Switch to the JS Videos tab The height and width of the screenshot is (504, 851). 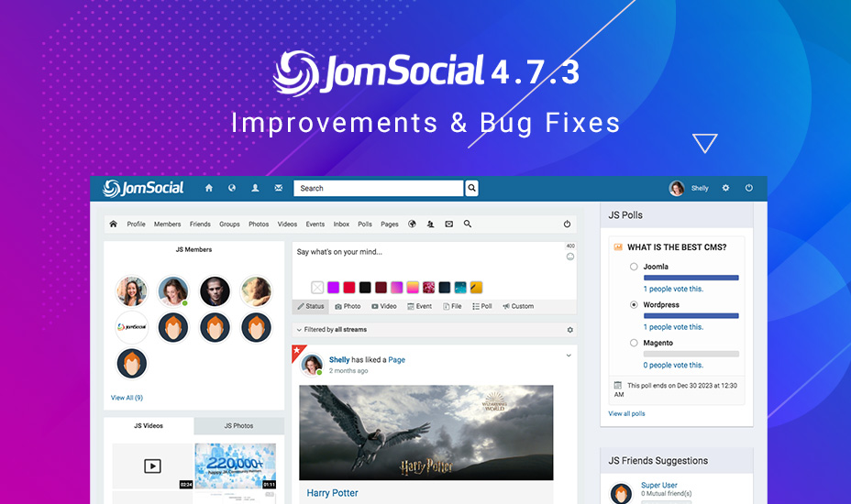point(149,426)
